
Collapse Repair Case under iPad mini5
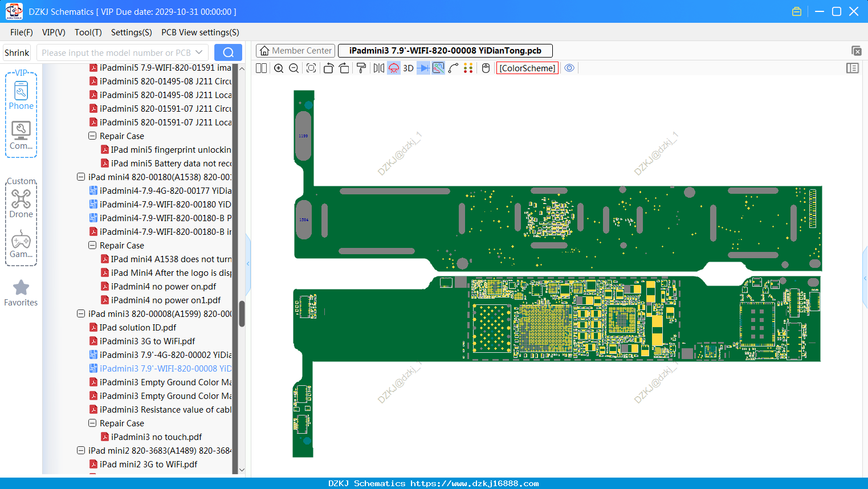coord(92,136)
